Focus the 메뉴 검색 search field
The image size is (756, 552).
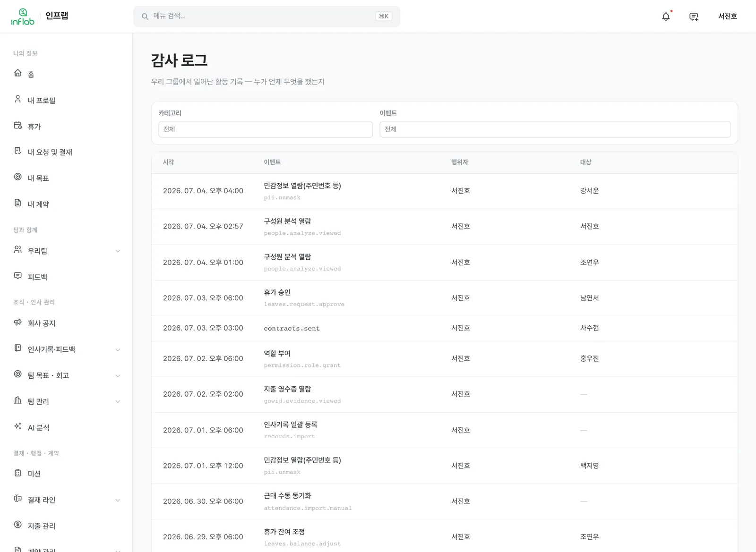coord(266,17)
